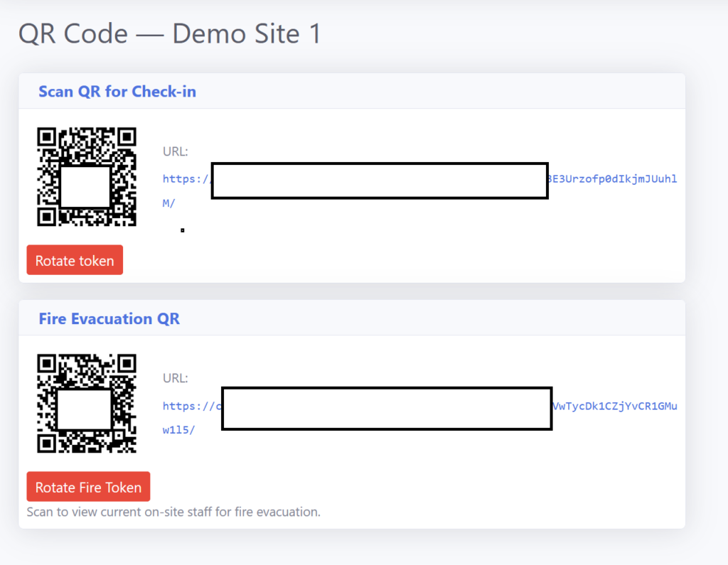
Task: Click the redacted box over check-in URL
Action: point(380,181)
